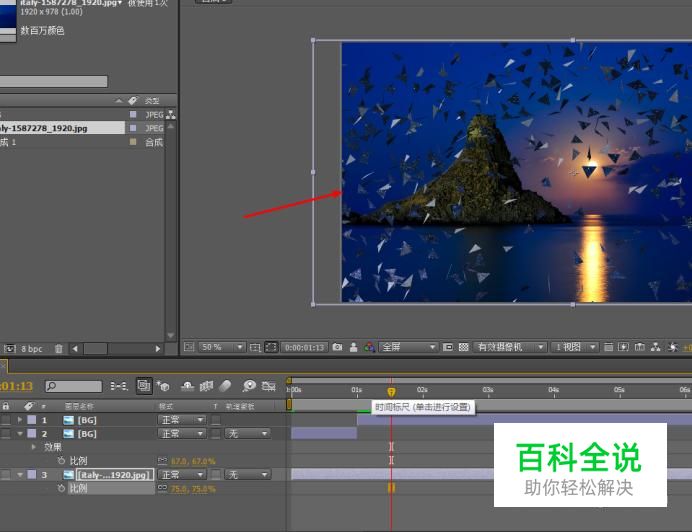Click the Show Channel RGB circles icon

pos(369,347)
